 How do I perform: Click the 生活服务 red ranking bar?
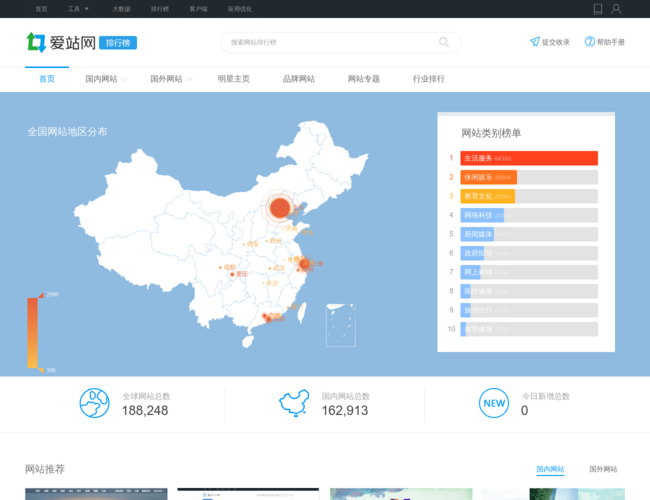click(528, 158)
